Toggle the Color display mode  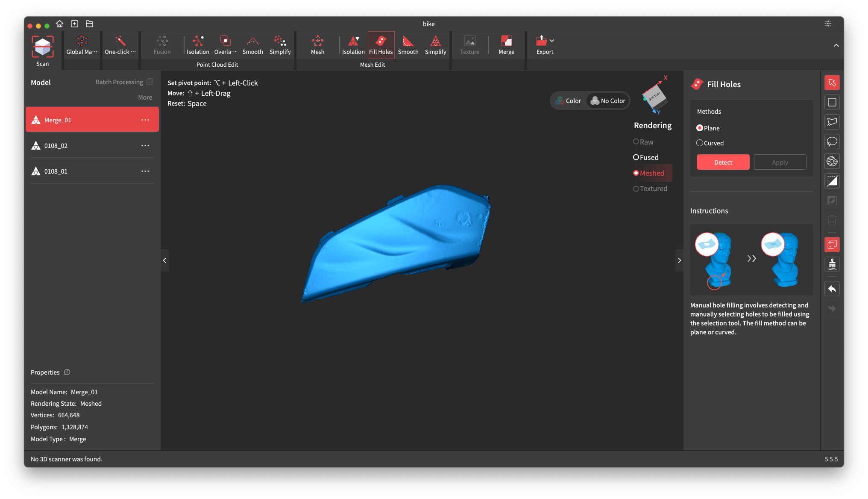click(569, 101)
